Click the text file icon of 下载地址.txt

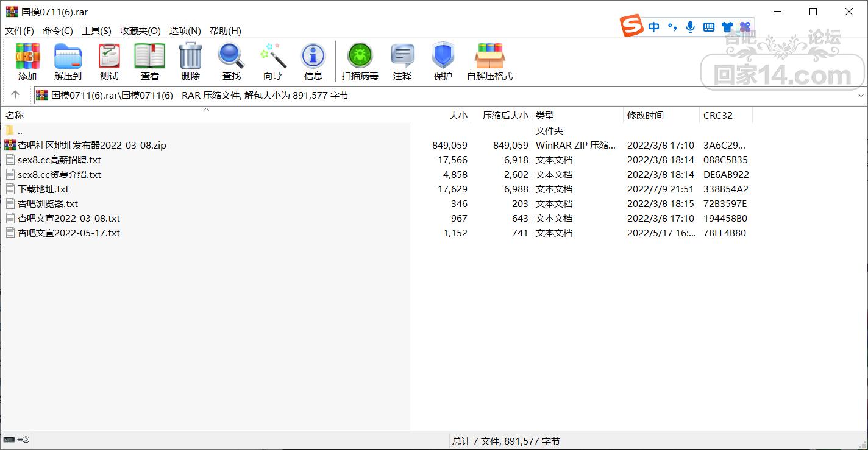click(x=10, y=189)
